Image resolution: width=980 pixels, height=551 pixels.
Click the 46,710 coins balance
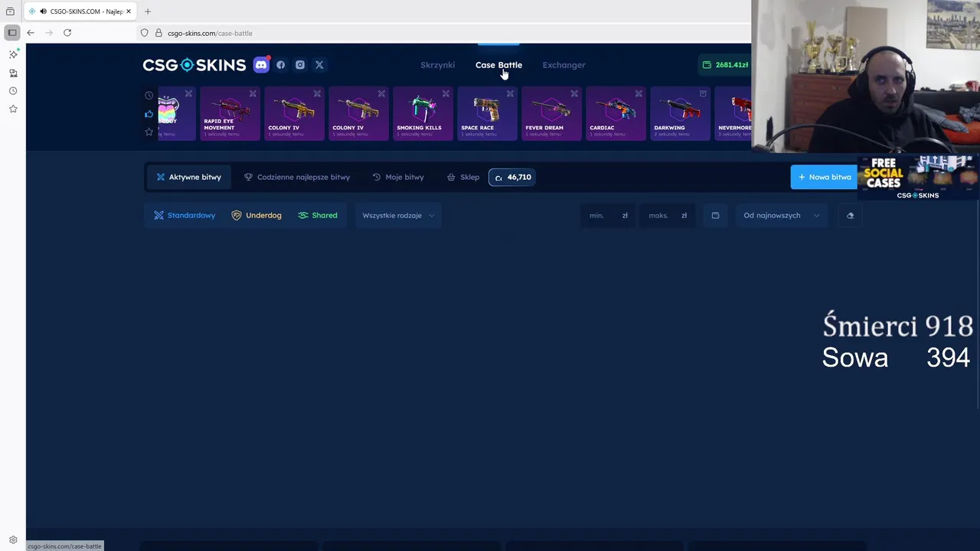click(512, 177)
